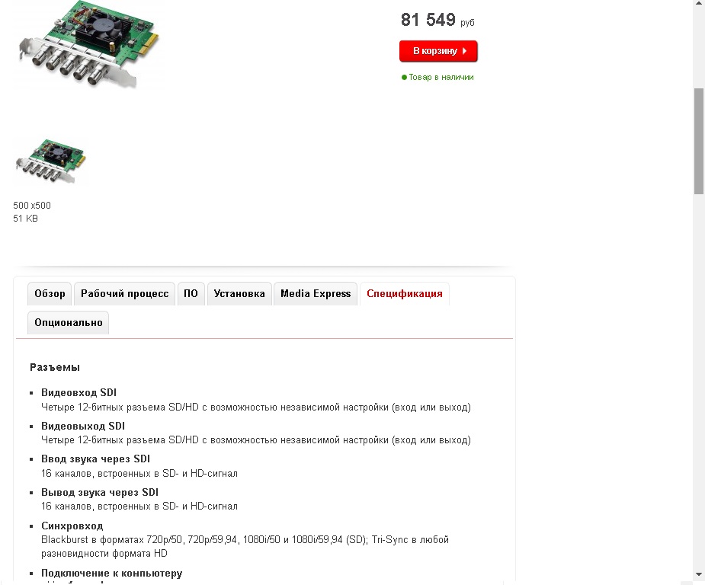705x588 pixels.
Task: Click the green in-stock status dot
Action: click(404, 77)
